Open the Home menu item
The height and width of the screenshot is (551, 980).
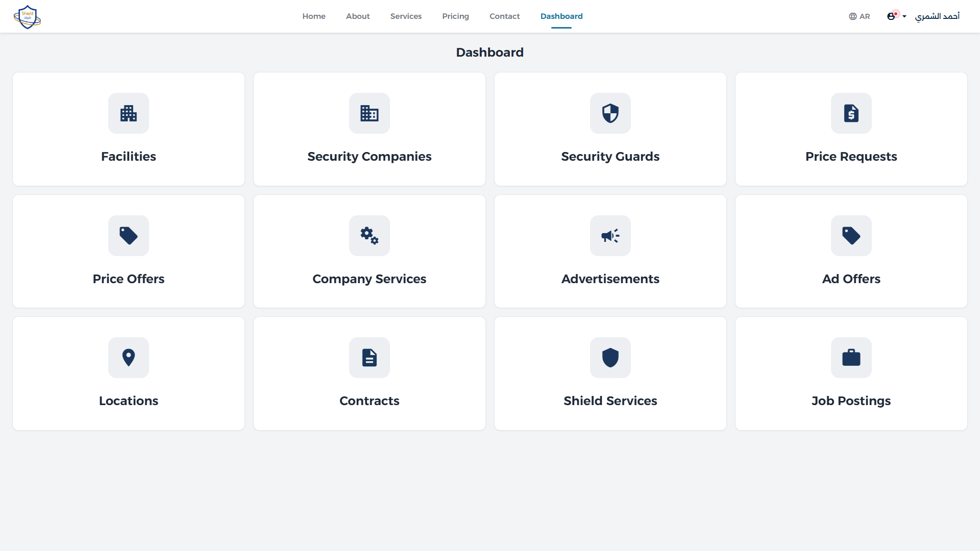click(313, 16)
